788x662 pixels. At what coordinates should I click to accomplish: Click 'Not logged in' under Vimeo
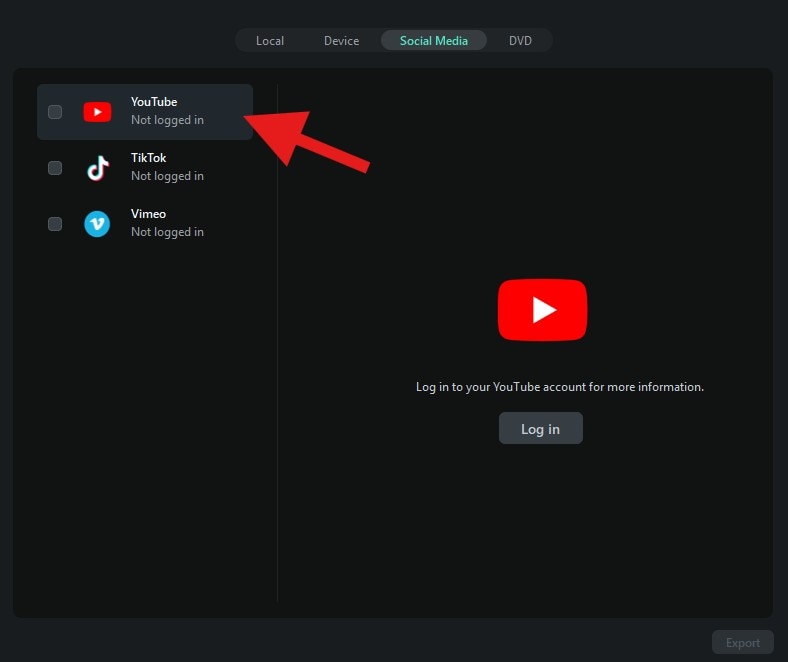pos(167,232)
